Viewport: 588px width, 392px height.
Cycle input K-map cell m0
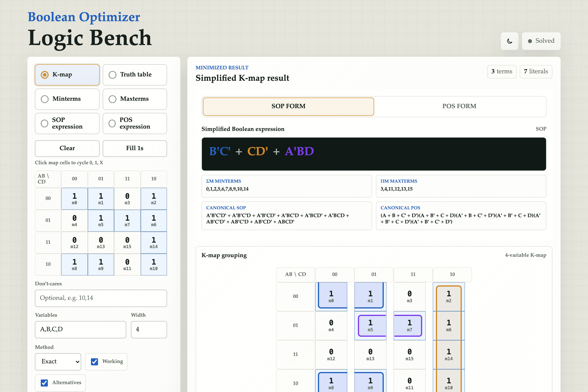click(74, 199)
